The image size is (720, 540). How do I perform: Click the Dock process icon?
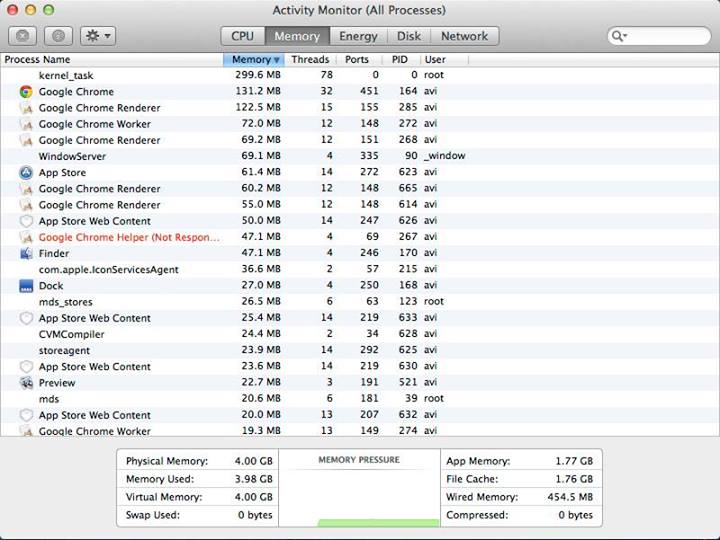[x=26, y=286]
